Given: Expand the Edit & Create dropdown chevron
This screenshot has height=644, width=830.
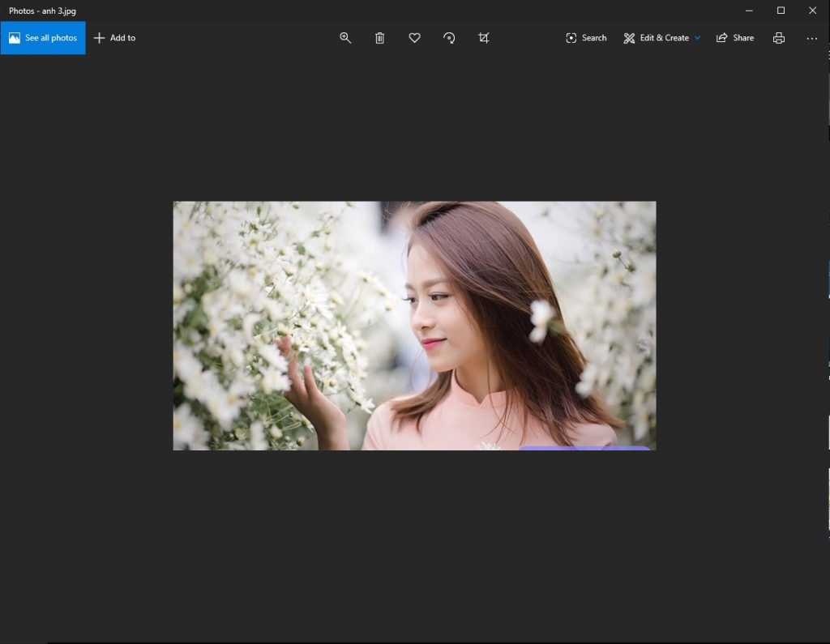Looking at the screenshot, I should coord(697,38).
